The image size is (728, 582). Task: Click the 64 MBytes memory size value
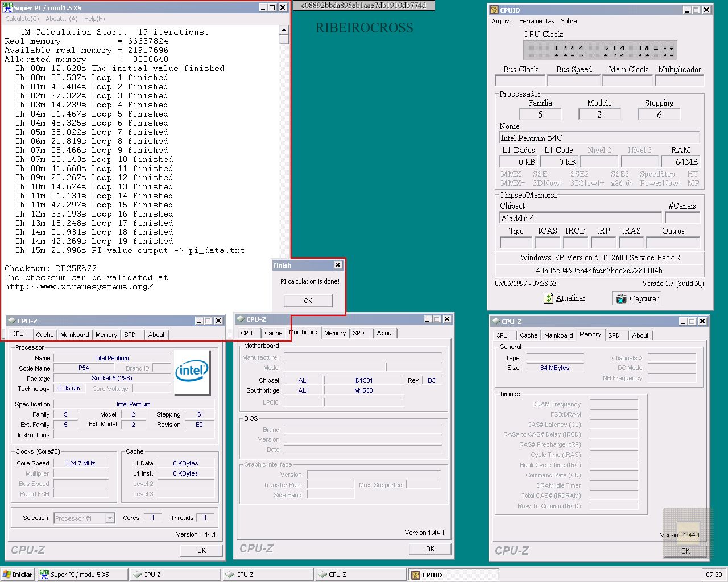pos(555,368)
